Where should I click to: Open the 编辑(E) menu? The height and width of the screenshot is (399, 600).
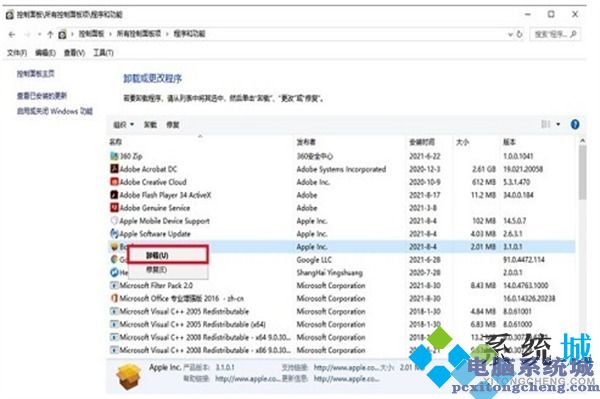tap(45, 53)
